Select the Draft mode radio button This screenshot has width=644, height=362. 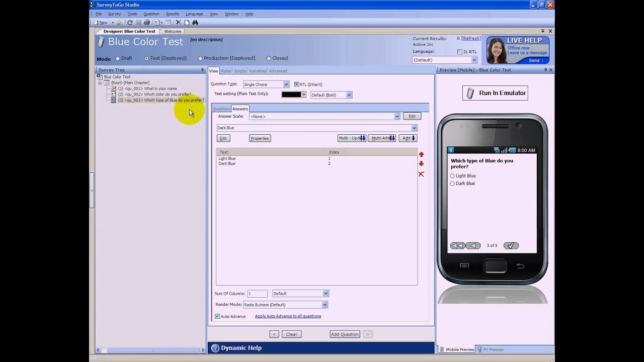point(118,58)
